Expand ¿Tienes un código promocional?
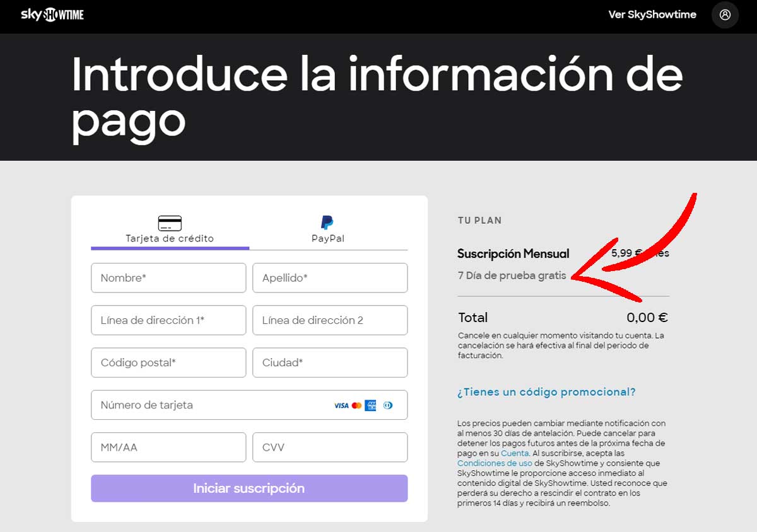Screen dimensions: 757x532 coord(546,392)
